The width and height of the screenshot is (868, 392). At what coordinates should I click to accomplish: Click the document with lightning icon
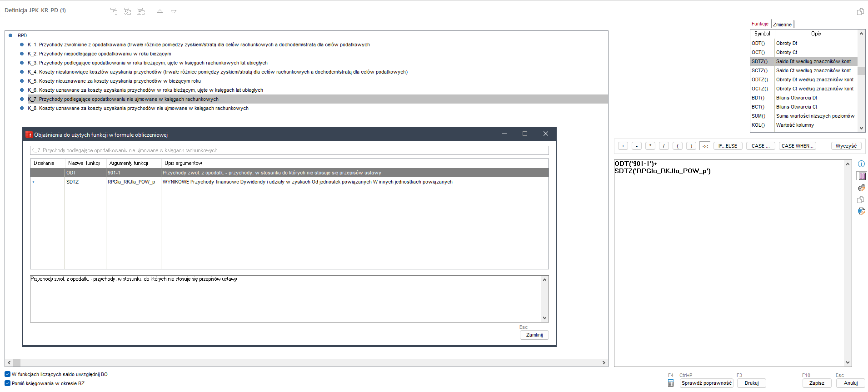[x=861, y=211]
